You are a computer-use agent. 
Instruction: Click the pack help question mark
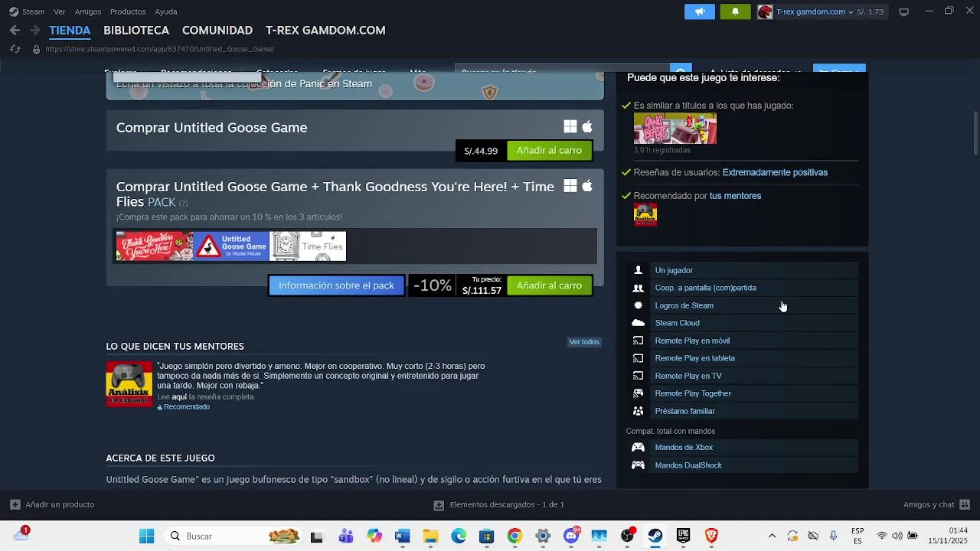pos(183,203)
